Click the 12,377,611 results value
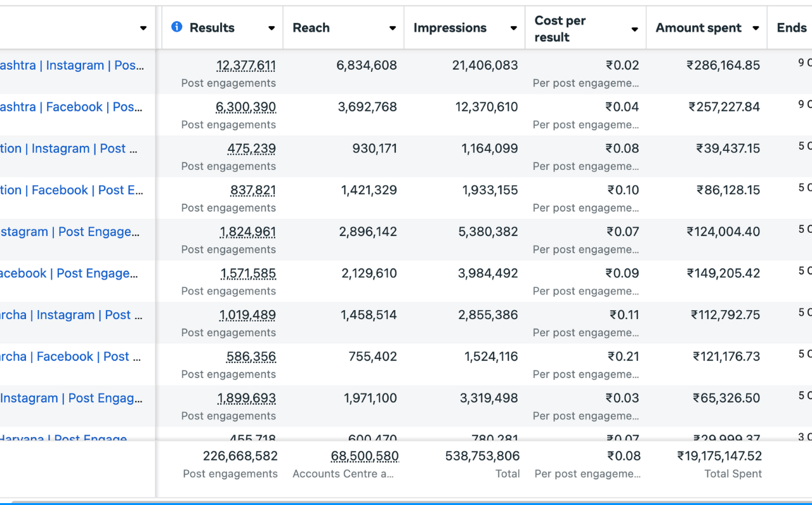 (246, 65)
